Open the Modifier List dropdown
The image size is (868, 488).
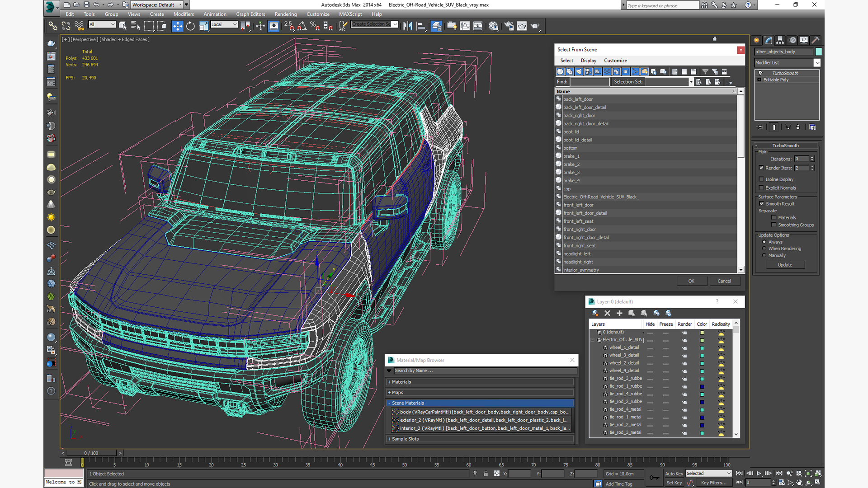[x=817, y=63]
